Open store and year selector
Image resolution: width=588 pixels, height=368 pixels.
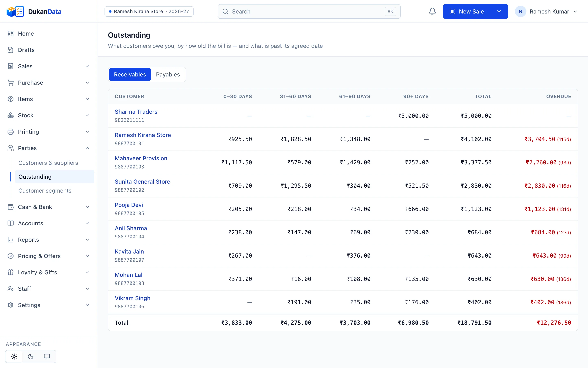click(x=149, y=11)
